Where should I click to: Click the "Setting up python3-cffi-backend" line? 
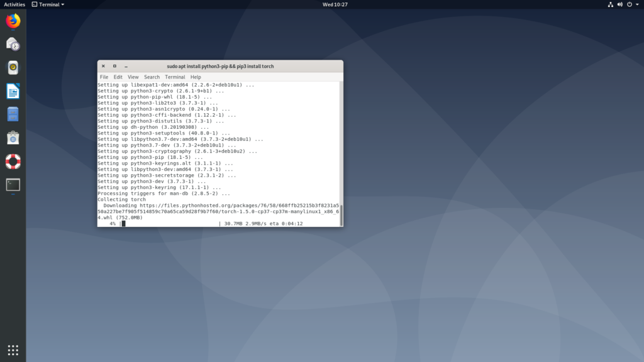[x=167, y=116]
